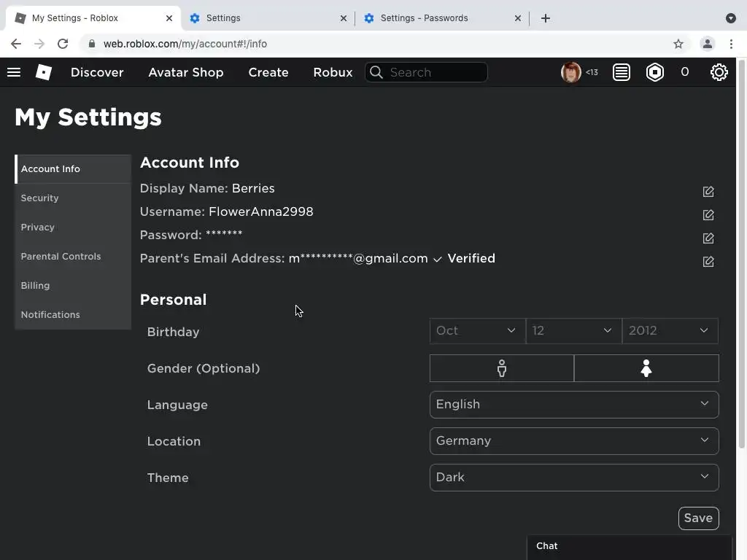
Task: Select the female gender option
Action: pos(646,369)
